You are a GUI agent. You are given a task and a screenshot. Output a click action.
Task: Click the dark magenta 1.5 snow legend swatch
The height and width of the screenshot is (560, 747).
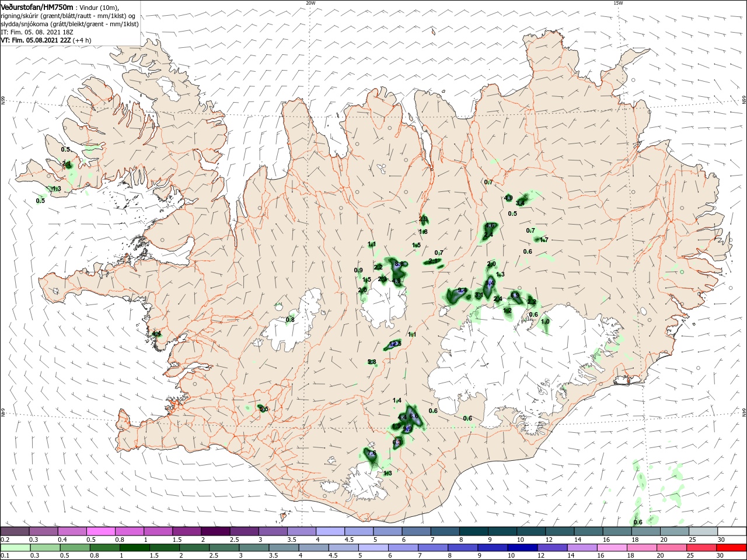click(x=187, y=531)
